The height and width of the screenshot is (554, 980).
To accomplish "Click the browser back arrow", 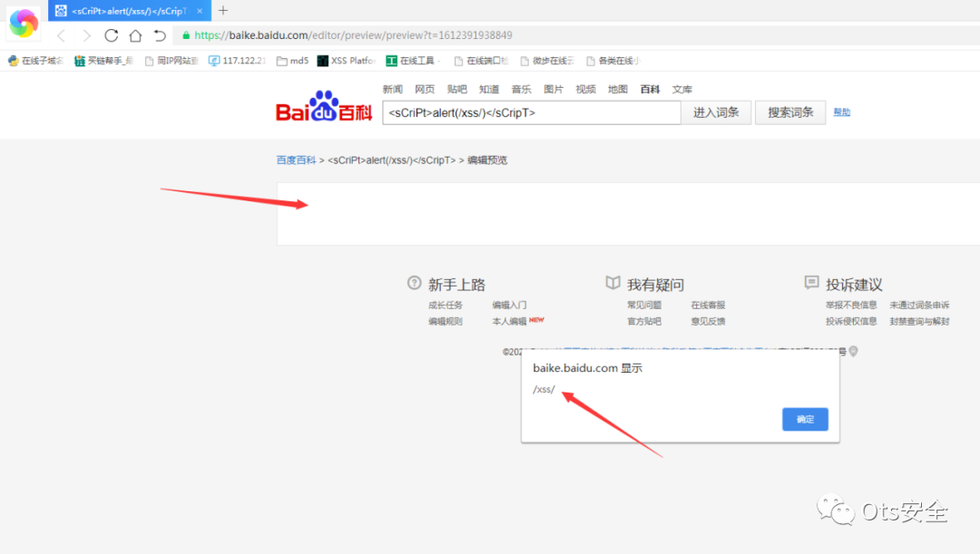I will click(x=62, y=35).
